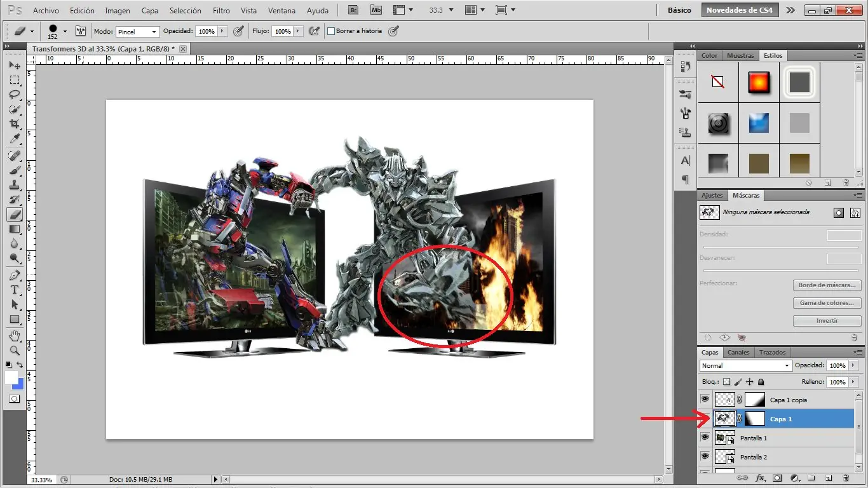The height and width of the screenshot is (488, 868).
Task: Open the Imagen menu
Action: point(118,10)
